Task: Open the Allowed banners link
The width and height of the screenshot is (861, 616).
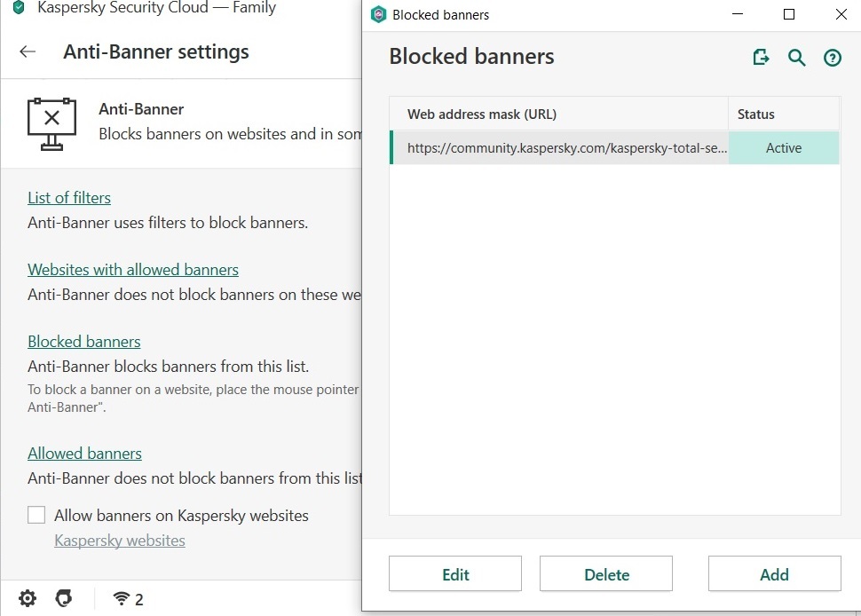Action: point(84,454)
